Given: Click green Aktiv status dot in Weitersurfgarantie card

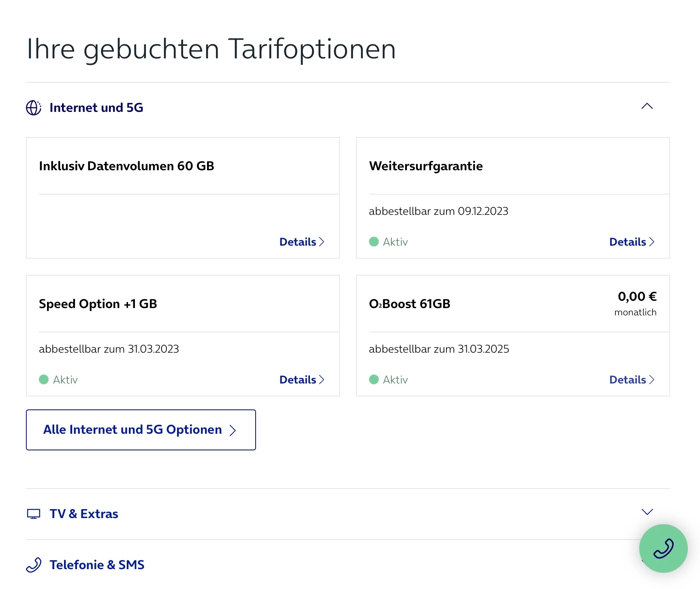Looking at the screenshot, I should 374,242.
